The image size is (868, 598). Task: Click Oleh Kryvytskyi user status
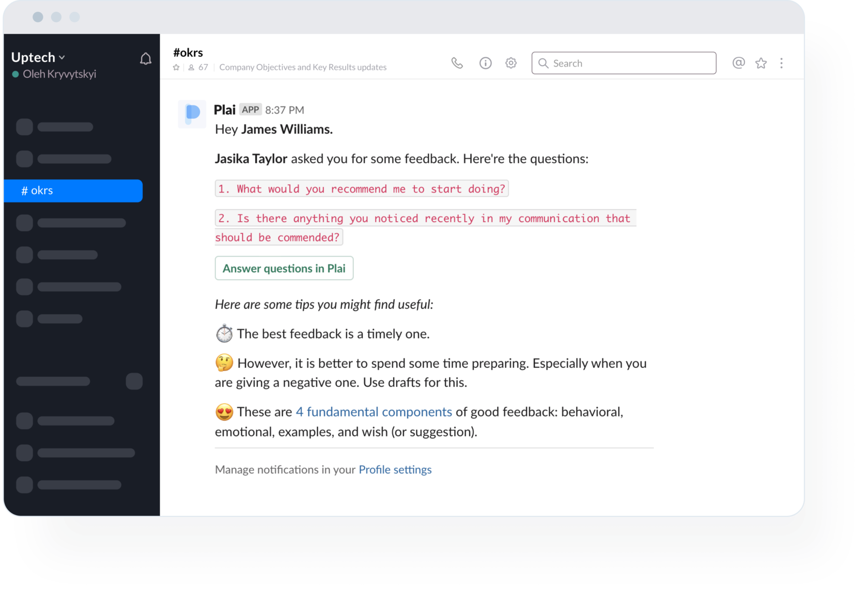54,74
